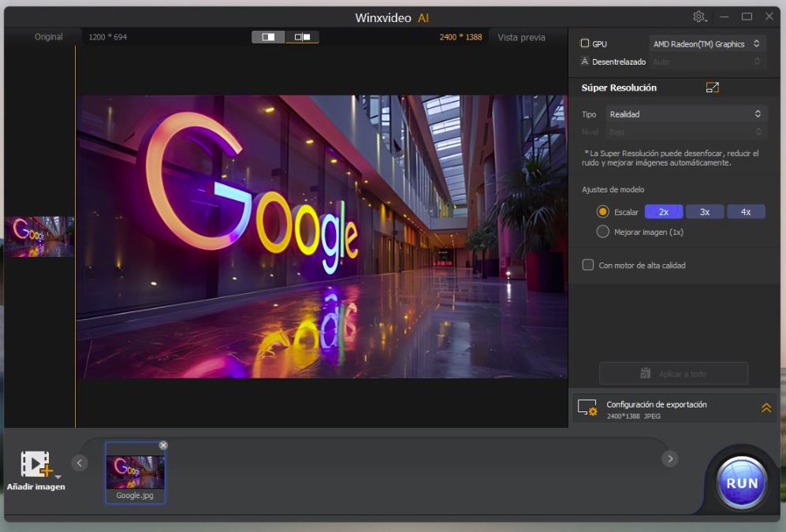This screenshot has height=532, width=786.
Task: Open the Tipo Realidad dropdown
Action: [x=686, y=114]
